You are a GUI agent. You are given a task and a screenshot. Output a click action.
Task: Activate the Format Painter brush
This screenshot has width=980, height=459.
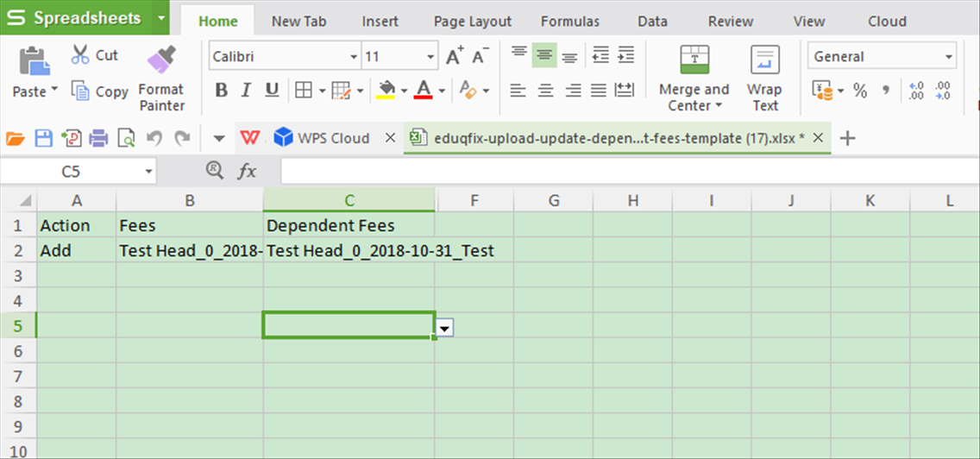(x=161, y=62)
